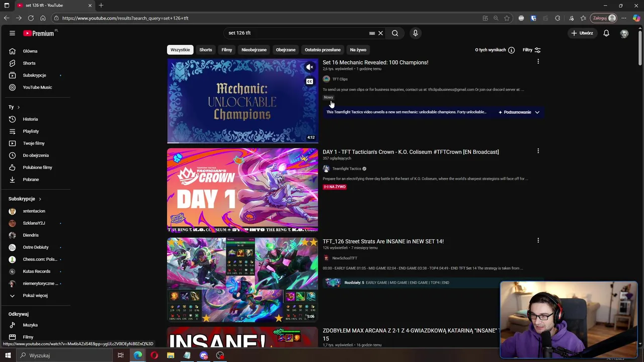Open the TFT_126 Street Strats thumbnail
644x362 pixels.
[243, 280]
